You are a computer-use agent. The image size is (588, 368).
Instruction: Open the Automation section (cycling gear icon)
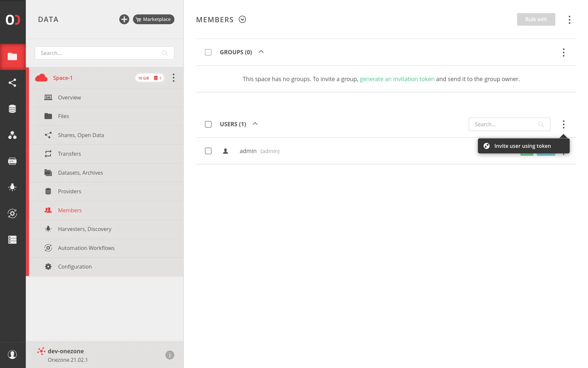[x=13, y=214]
